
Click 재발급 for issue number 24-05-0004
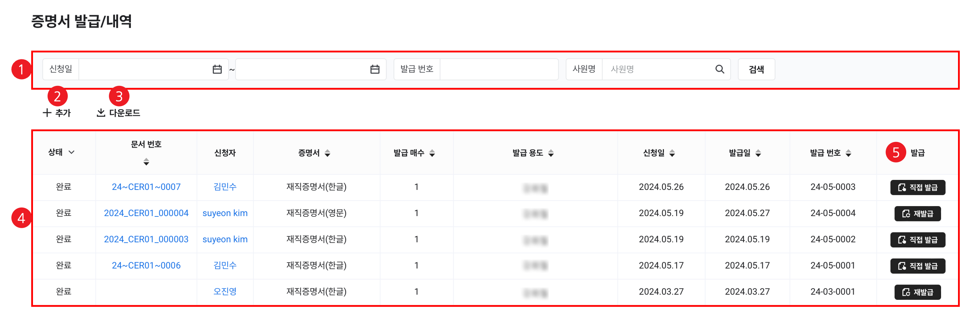pyautogui.click(x=917, y=214)
